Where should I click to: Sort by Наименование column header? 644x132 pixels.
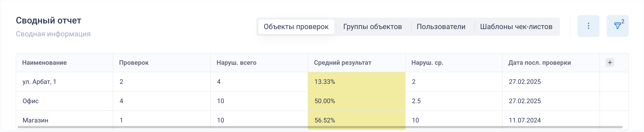pyautogui.click(x=44, y=63)
